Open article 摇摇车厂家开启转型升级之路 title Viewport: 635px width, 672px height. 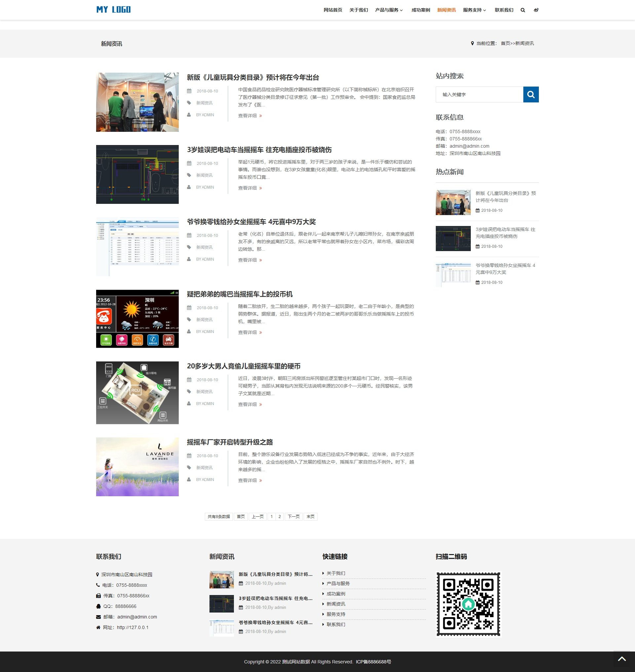[x=230, y=442]
